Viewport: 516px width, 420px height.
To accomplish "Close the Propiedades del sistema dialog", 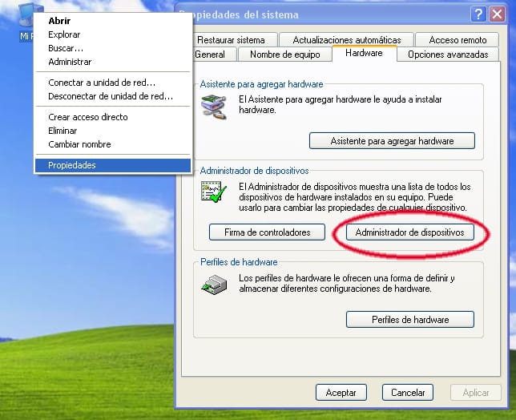I will coord(497,14).
